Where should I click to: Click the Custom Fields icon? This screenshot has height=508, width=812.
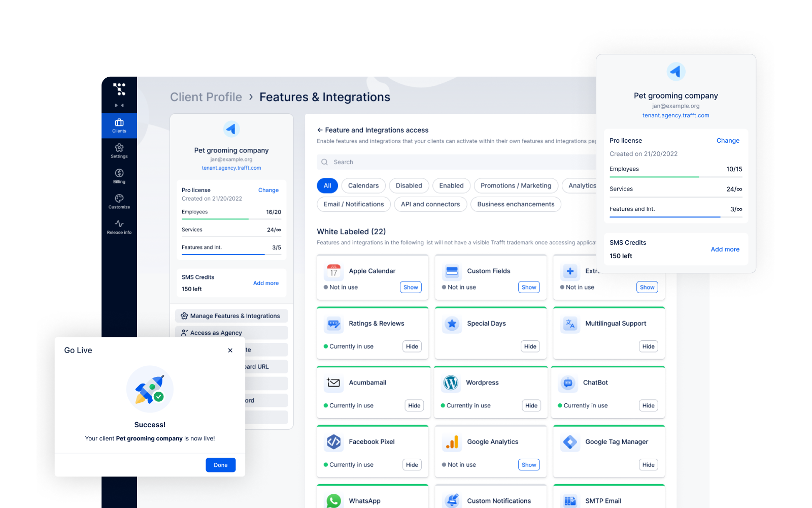pos(452,271)
